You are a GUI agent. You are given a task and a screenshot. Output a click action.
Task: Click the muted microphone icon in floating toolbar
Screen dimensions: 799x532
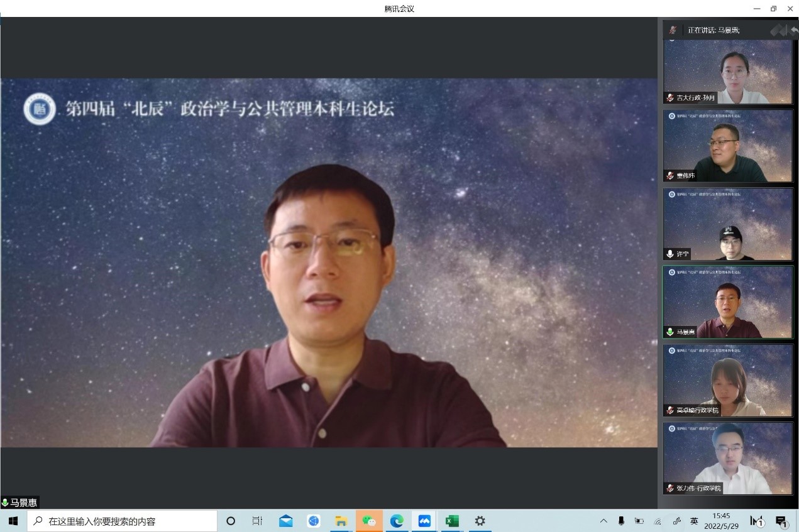pos(673,30)
